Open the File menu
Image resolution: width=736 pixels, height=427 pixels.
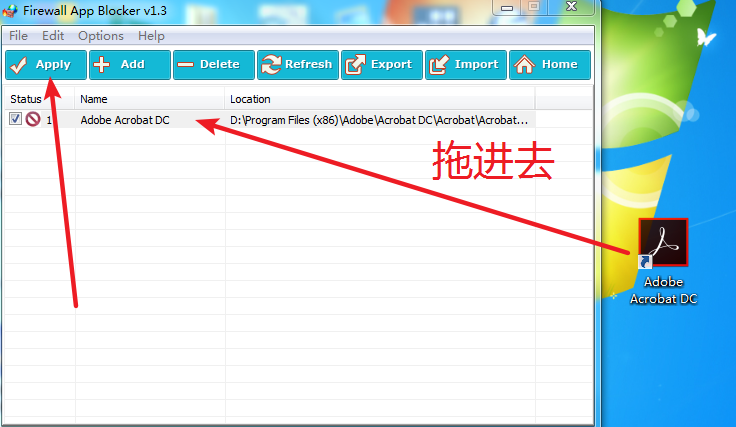18,36
